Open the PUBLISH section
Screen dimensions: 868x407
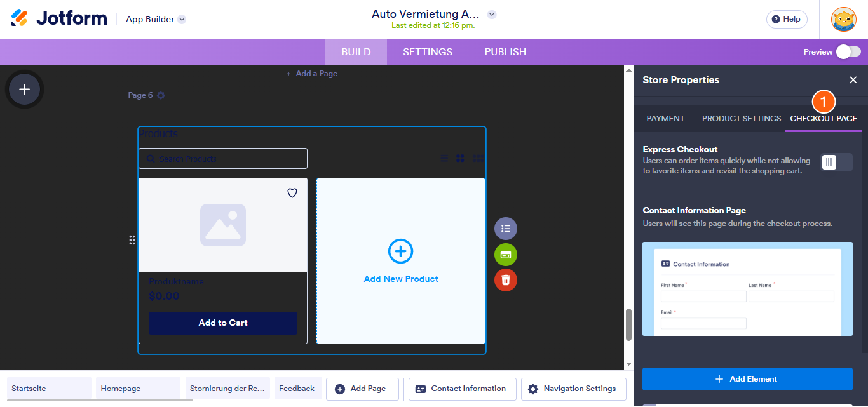point(505,51)
